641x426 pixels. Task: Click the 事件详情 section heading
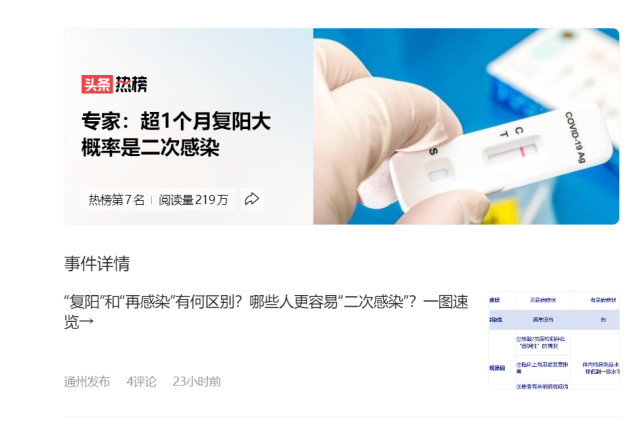97,263
